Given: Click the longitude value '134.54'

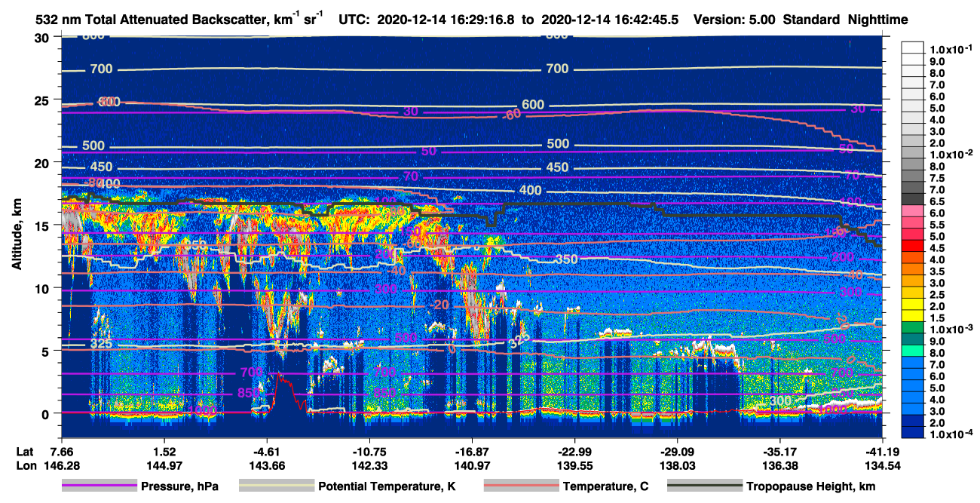Looking at the screenshot, I should click(884, 465).
